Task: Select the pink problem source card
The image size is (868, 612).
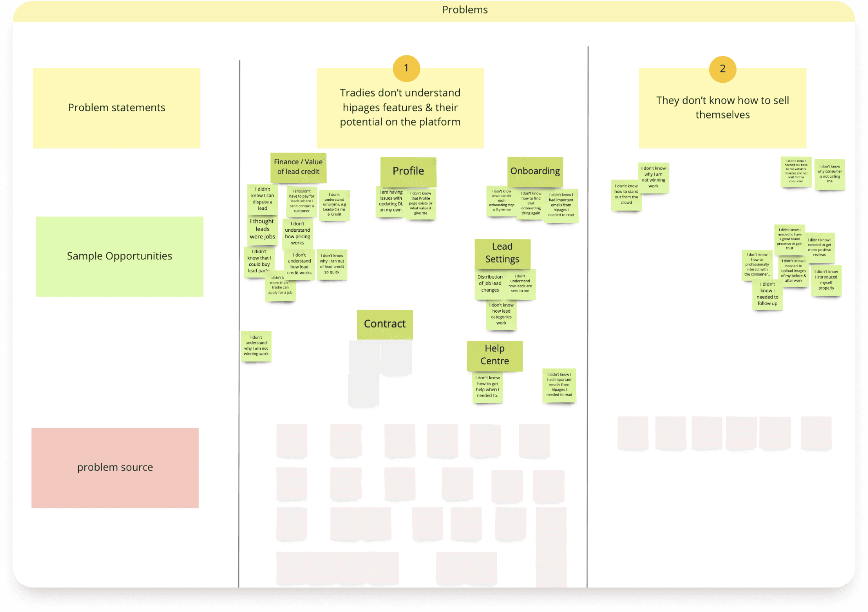Action: click(115, 468)
